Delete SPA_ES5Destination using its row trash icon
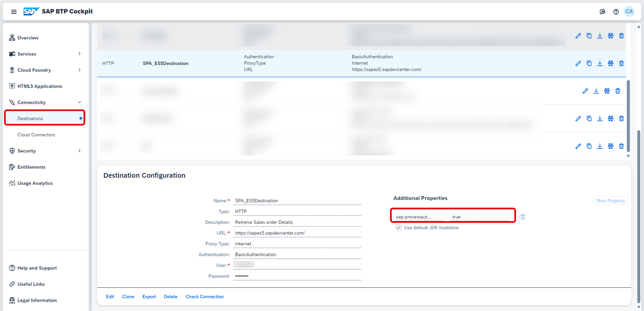 click(x=621, y=63)
